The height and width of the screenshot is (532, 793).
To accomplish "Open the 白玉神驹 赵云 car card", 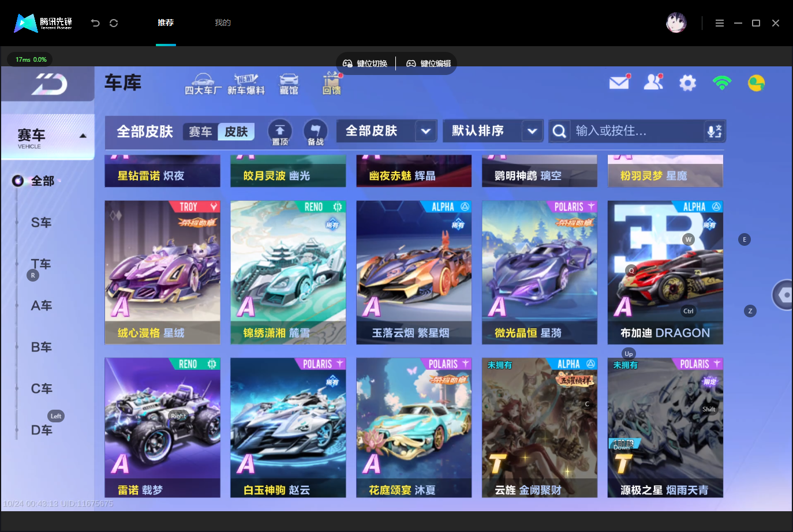I will pos(288,428).
